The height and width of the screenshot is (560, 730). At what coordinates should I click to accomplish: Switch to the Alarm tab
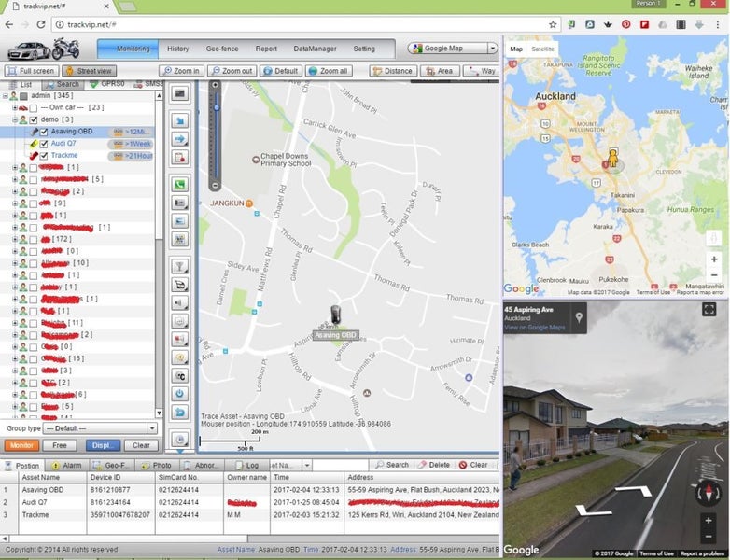coord(66,464)
